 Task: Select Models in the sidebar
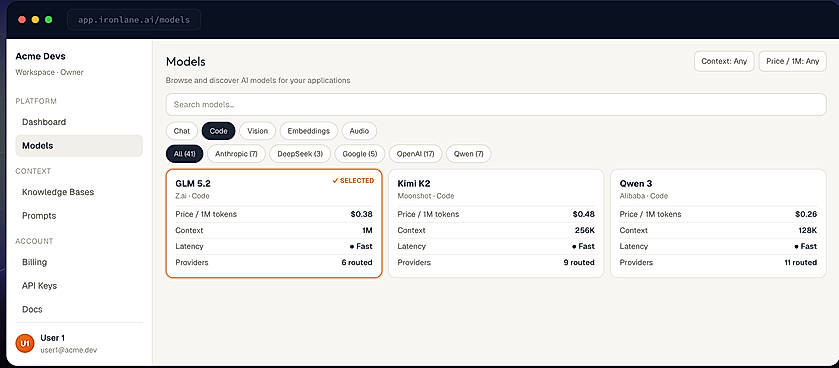tap(79, 145)
